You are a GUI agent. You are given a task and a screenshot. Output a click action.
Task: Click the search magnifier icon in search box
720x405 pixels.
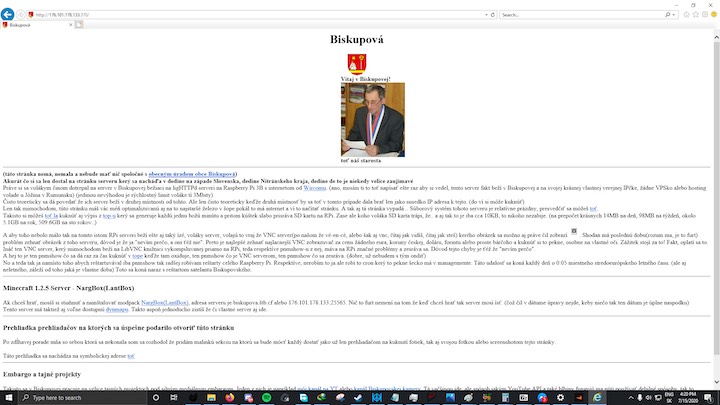click(x=668, y=15)
